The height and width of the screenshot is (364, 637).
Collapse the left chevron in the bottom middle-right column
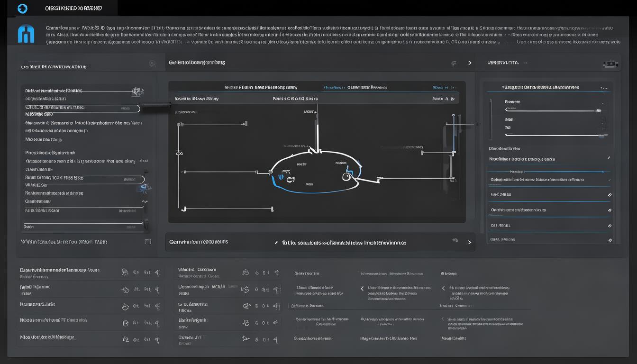(363, 288)
